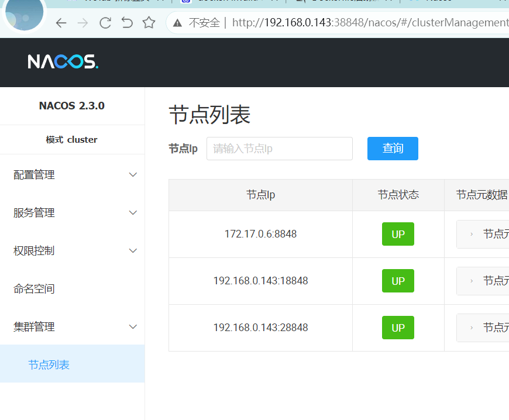This screenshot has width=509, height=420.
Task: Open the 集群管理 sidebar menu
Action: click(x=72, y=326)
